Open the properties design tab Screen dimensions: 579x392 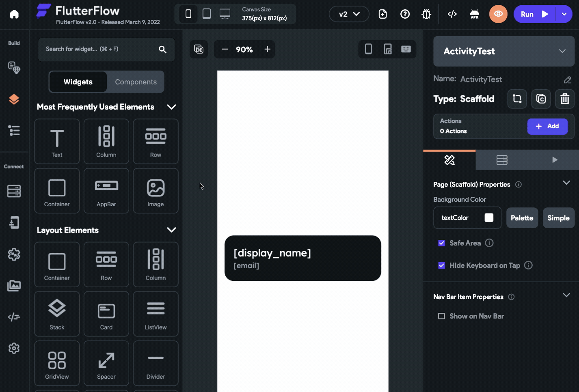pos(449,160)
